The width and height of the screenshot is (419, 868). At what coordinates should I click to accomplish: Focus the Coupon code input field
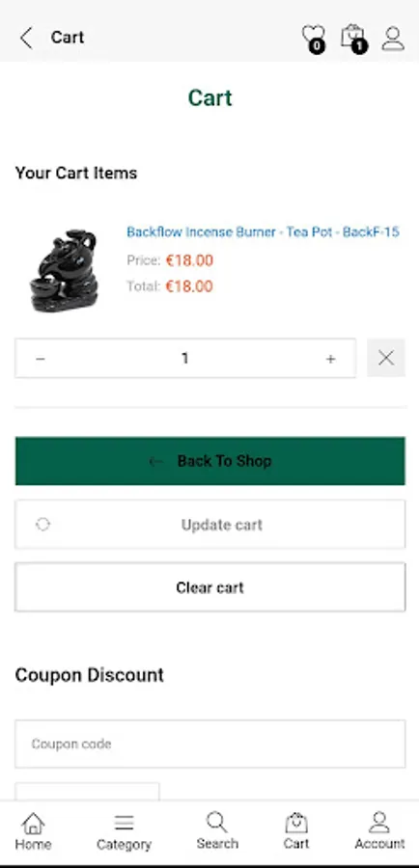[210, 744]
